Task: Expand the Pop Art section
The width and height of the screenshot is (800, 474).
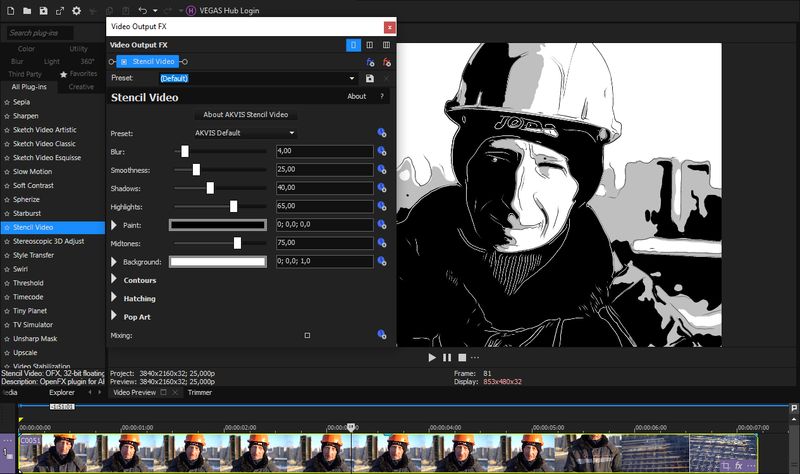Action: pos(114,316)
